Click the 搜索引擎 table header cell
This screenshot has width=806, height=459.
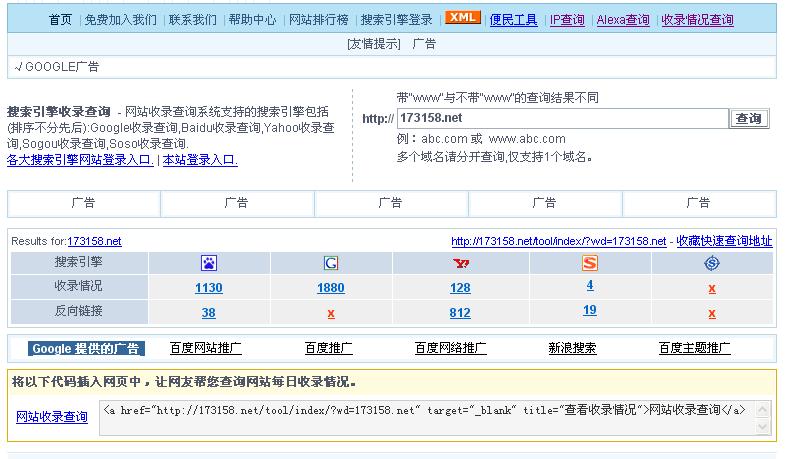pos(79,263)
